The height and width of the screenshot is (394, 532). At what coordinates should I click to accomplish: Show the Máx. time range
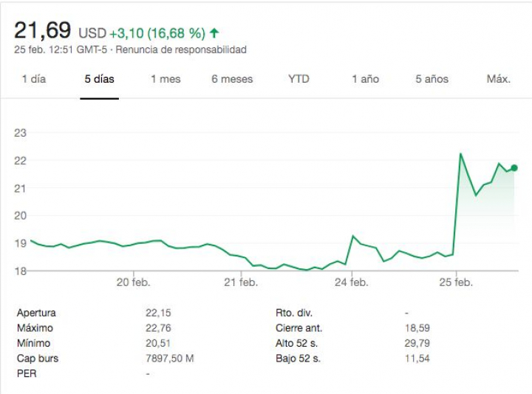tap(499, 79)
